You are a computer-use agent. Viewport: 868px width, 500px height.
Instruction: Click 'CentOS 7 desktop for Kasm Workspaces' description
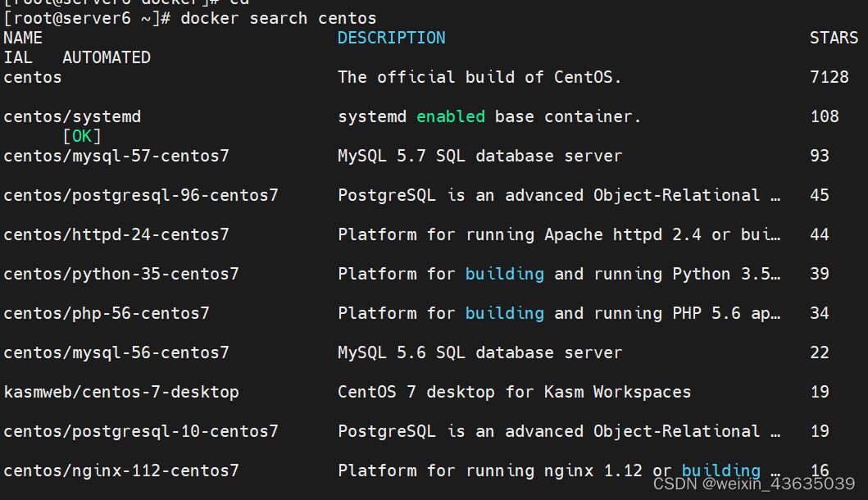tap(514, 392)
